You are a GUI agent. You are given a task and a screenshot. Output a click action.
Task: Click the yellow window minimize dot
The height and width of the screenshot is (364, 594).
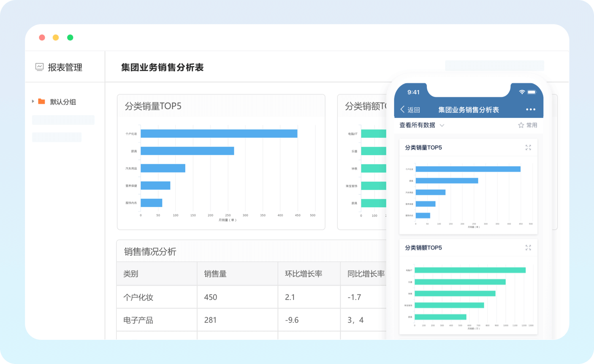(56, 38)
